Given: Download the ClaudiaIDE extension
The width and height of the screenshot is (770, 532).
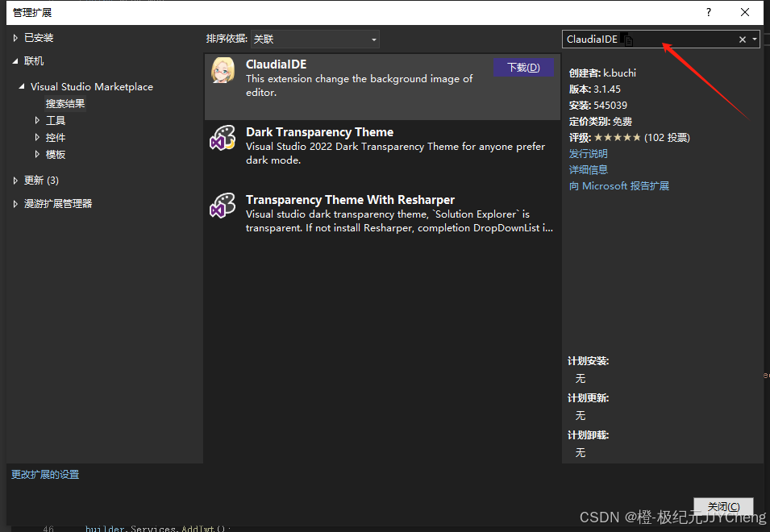Looking at the screenshot, I should 523,67.
